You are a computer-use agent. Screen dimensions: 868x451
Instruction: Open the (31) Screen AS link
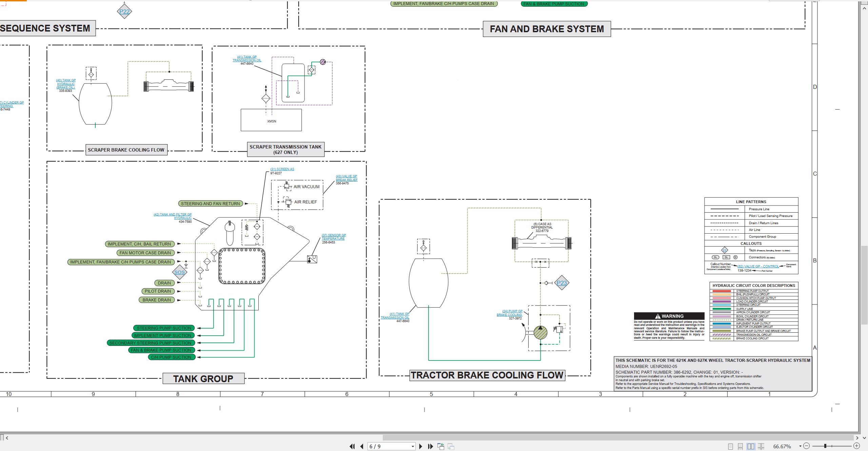282,169
